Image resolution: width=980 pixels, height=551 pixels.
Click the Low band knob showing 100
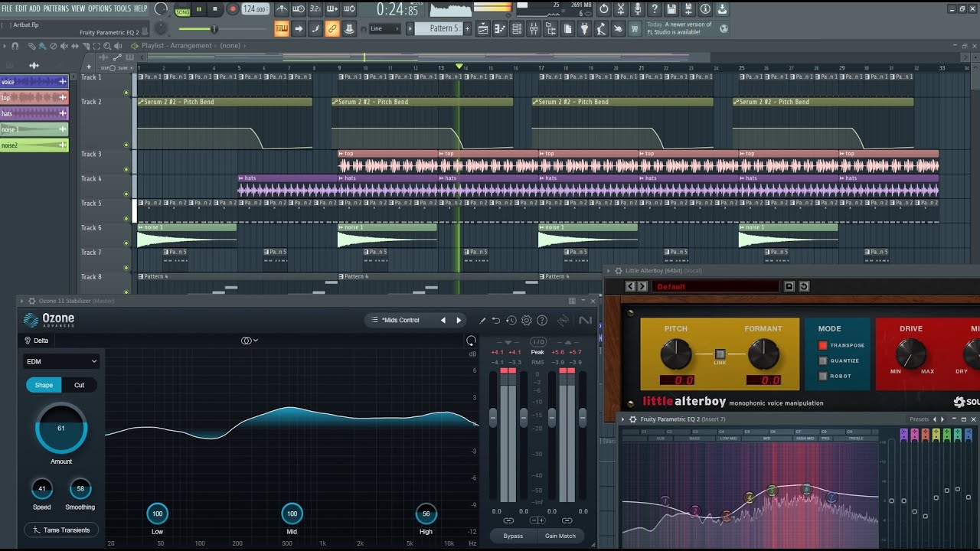coord(157,514)
